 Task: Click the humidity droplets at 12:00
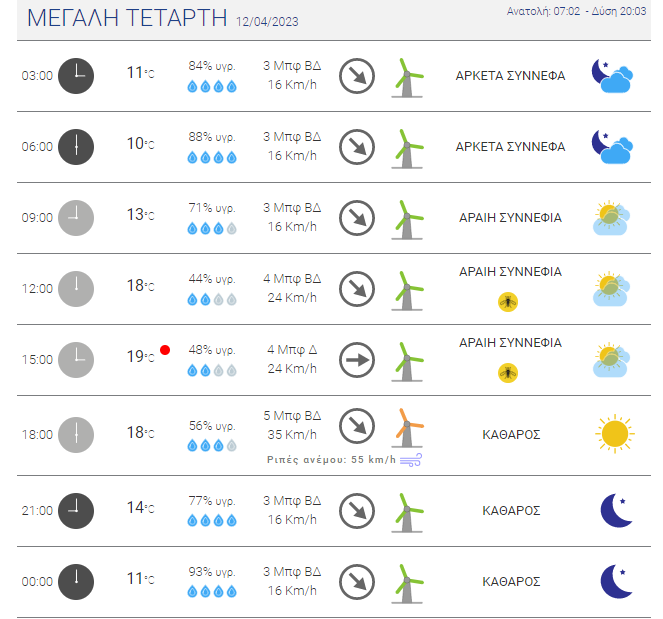[x=212, y=300]
